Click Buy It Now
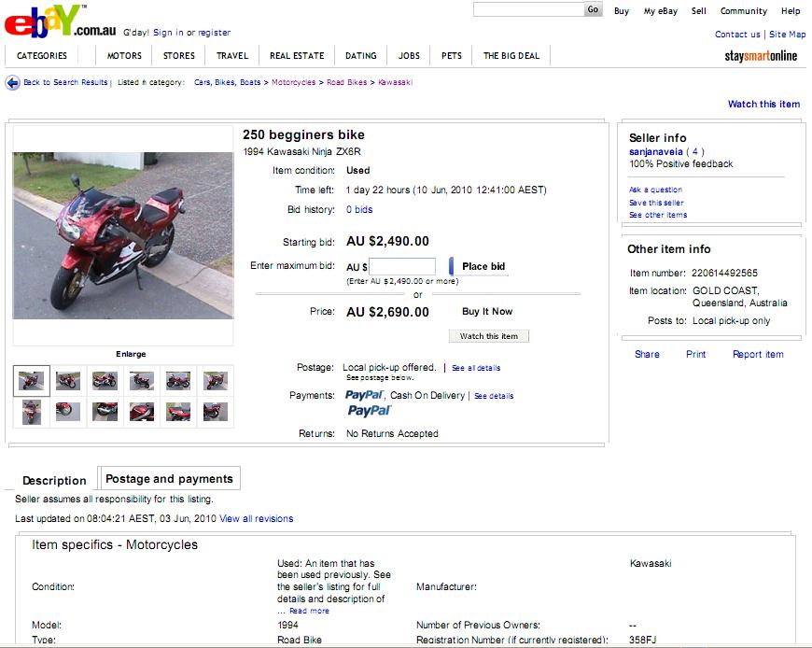This screenshot has height=648, width=812. coord(487,312)
